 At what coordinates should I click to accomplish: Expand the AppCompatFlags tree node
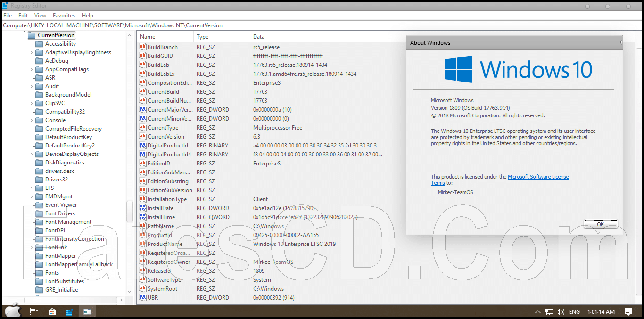[x=32, y=69]
